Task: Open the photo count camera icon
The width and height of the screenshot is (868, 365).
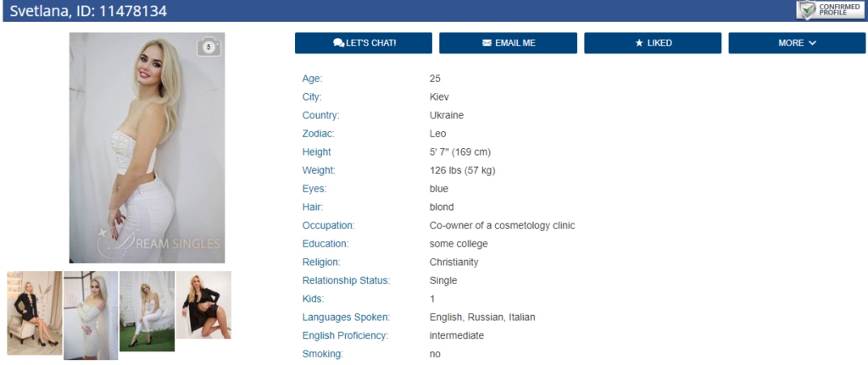Action: (209, 47)
